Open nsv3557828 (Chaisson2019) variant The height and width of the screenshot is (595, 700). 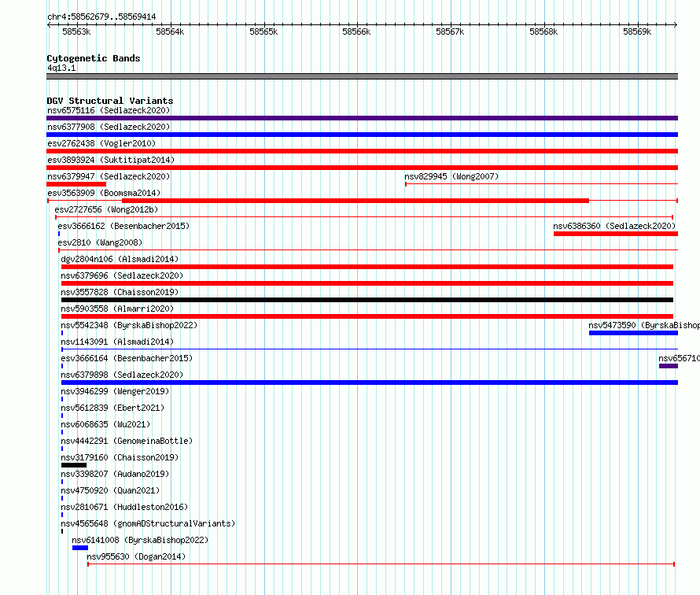click(x=120, y=292)
